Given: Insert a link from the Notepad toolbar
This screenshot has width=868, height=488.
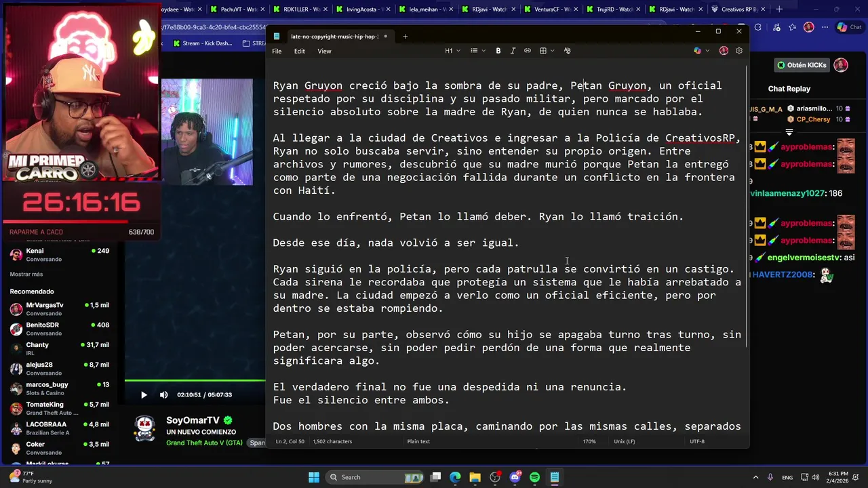Looking at the screenshot, I should (528, 51).
